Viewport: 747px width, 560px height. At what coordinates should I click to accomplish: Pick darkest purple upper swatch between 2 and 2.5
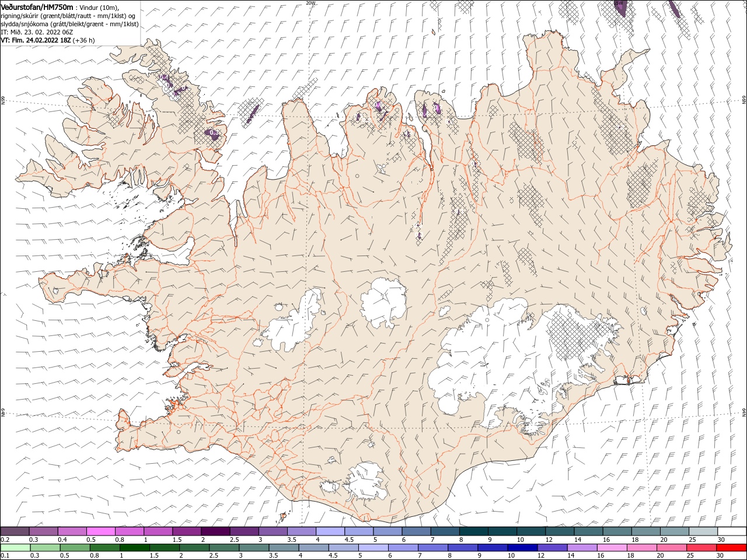[215, 531]
